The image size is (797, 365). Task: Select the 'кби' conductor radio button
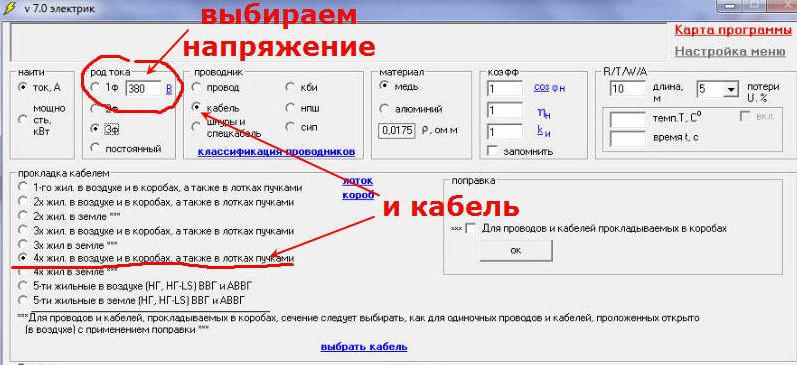click(290, 87)
